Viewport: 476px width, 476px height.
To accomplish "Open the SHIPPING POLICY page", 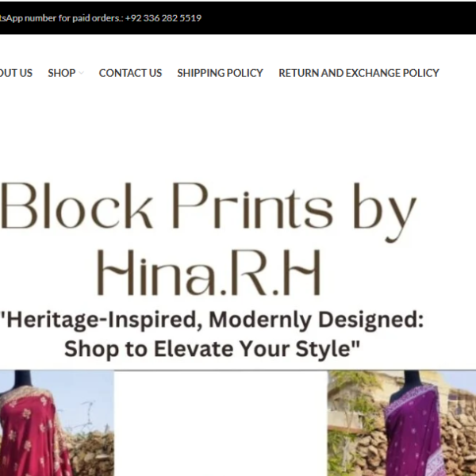I will [x=220, y=73].
